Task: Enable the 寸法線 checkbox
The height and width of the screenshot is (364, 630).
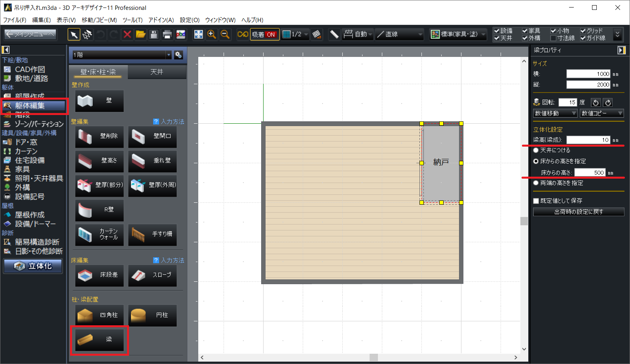Action: pyautogui.click(x=553, y=38)
